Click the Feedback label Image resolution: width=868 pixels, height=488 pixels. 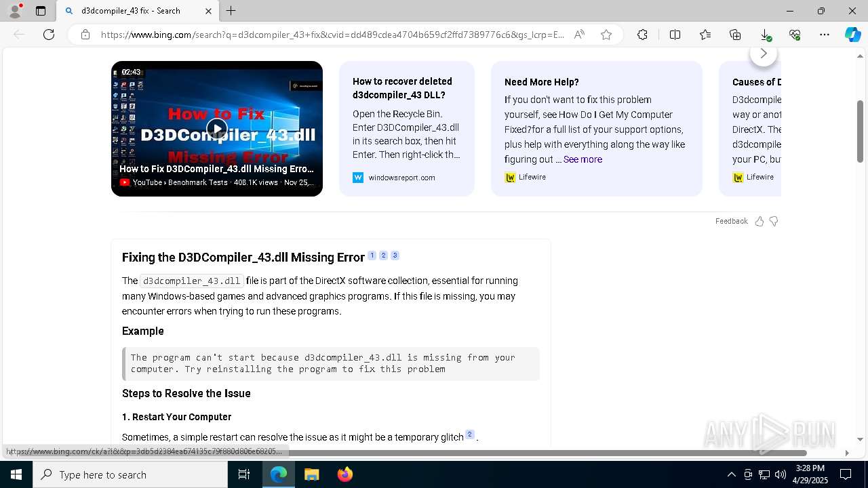pos(731,221)
